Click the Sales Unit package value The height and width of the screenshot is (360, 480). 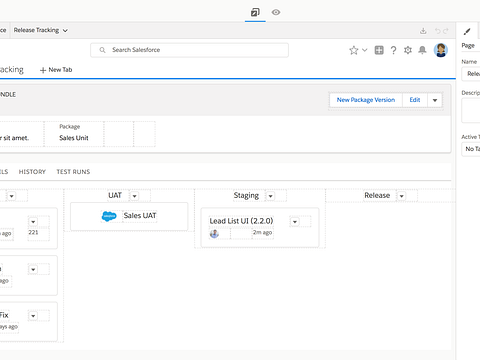[x=74, y=138]
